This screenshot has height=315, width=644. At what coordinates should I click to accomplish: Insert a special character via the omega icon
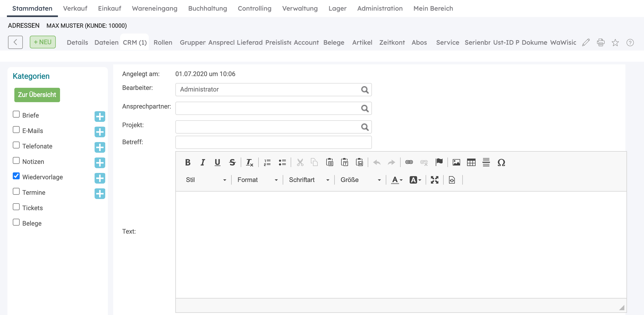point(501,162)
